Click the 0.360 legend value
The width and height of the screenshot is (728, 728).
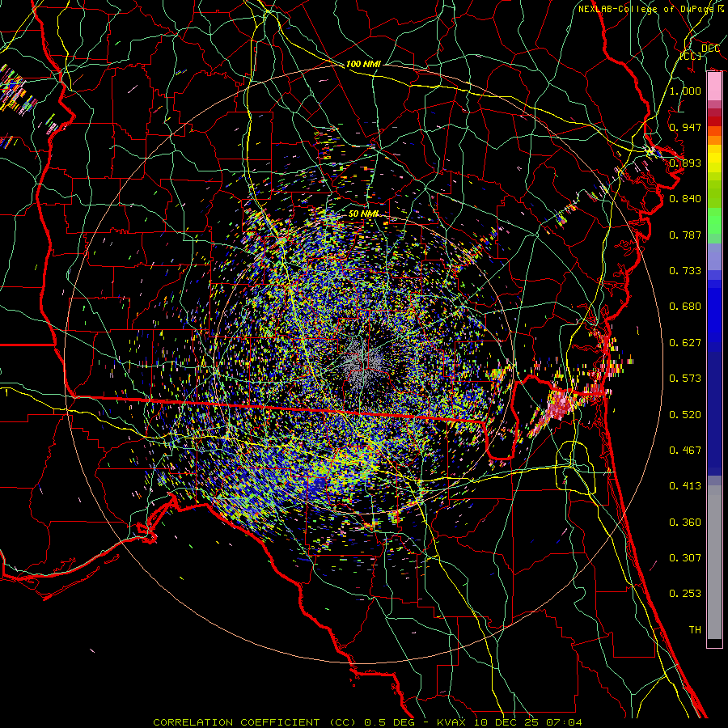685,523
